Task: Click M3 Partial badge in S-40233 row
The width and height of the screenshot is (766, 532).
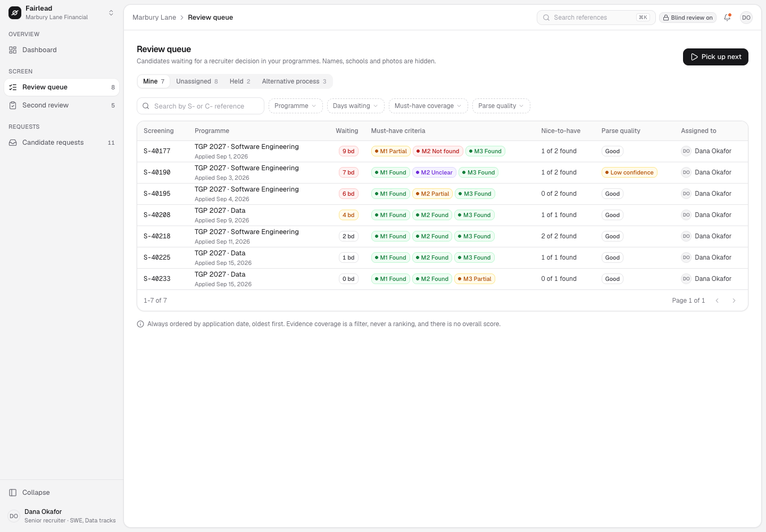Action: (475, 279)
